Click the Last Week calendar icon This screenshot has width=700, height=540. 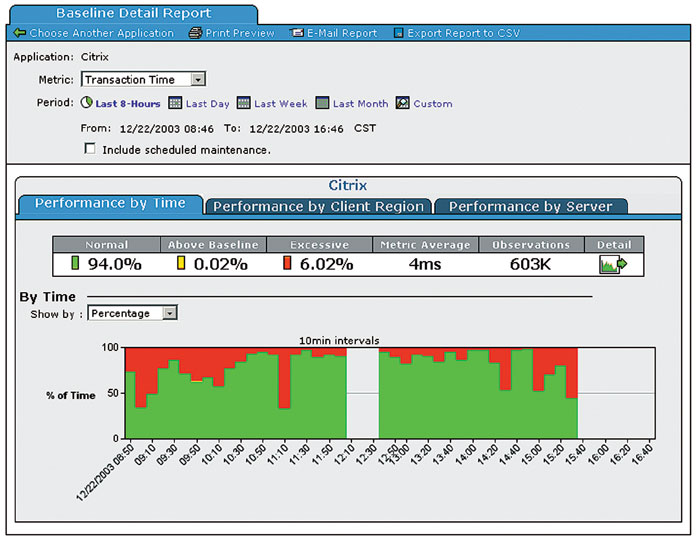click(x=243, y=103)
